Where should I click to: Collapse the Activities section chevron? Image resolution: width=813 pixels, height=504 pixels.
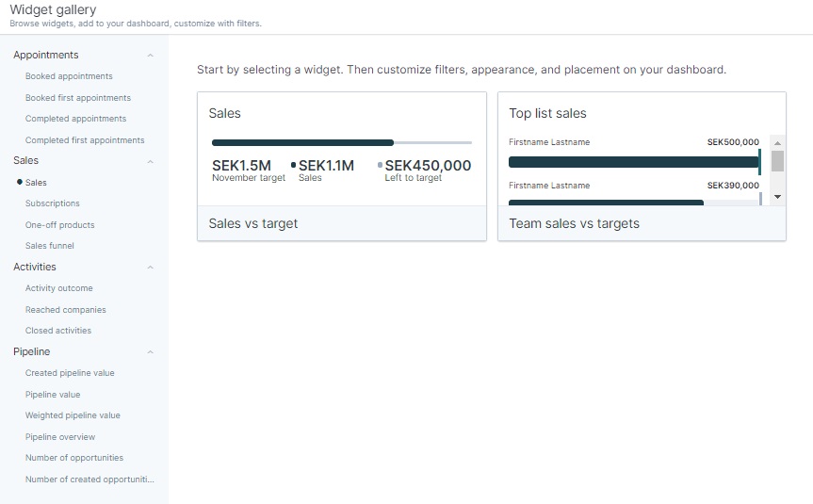point(151,268)
